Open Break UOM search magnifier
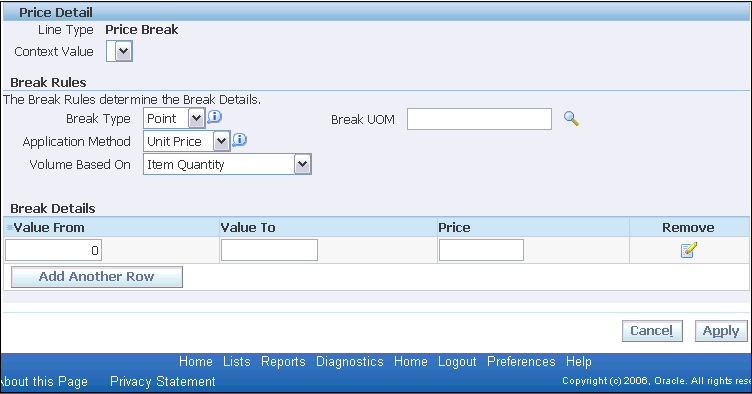Screen dimensions: 752x394 click(x=571, y=118)
